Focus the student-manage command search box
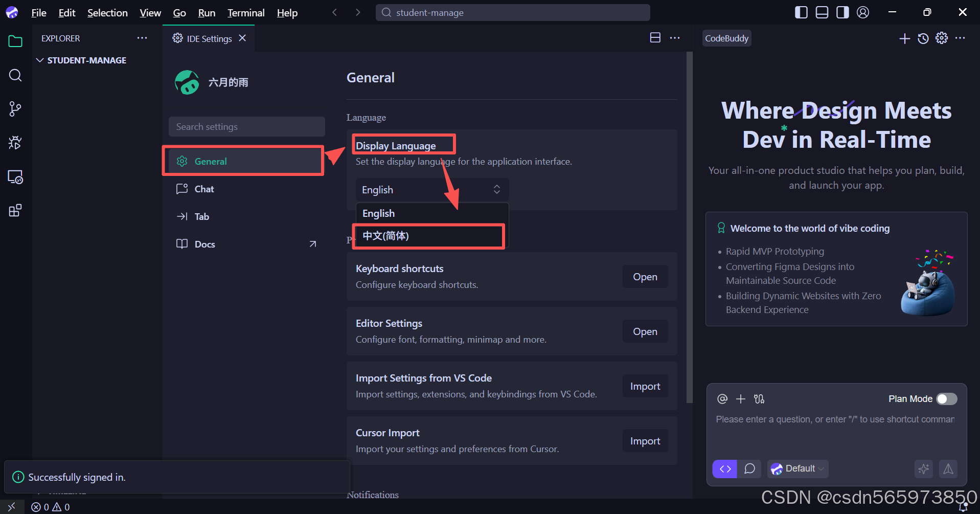Viewport: 980px width, 514px height. 513,12
